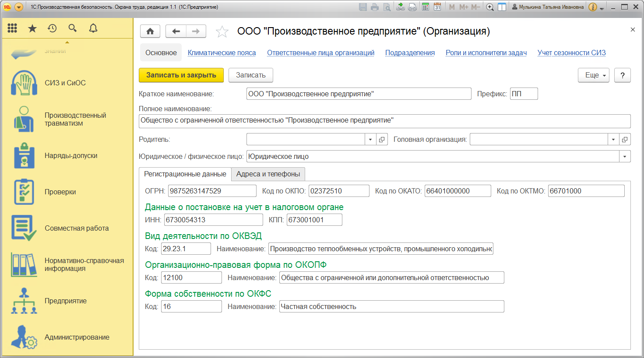Click the ОКФС name field Частная собственность
Viewport: 644px width, 358px height.
pos(392,307)
